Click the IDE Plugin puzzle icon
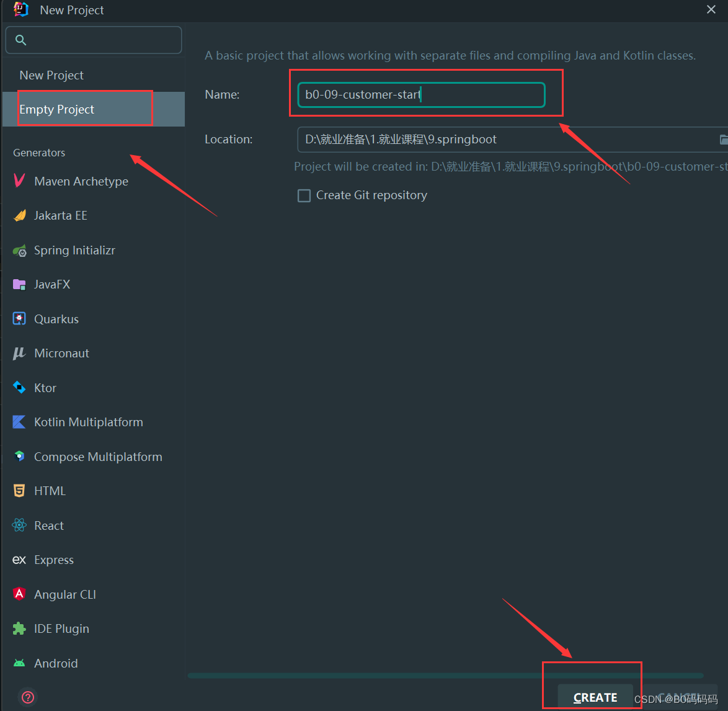Screen dimensions: 728x711 pyautogui.click(x=19, y=629)
